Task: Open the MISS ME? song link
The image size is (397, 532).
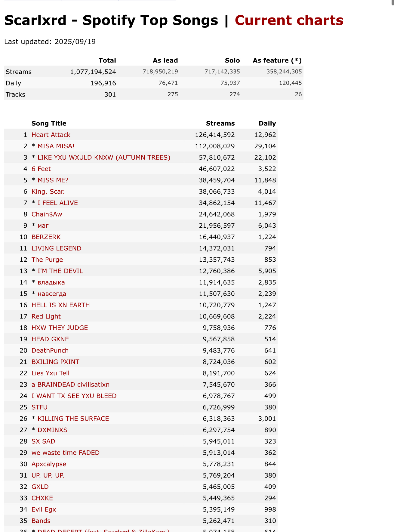Action: coord(53,180)
